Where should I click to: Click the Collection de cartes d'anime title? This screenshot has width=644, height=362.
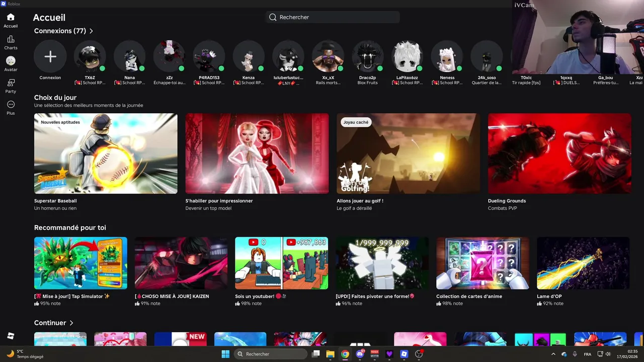point(469,296)
